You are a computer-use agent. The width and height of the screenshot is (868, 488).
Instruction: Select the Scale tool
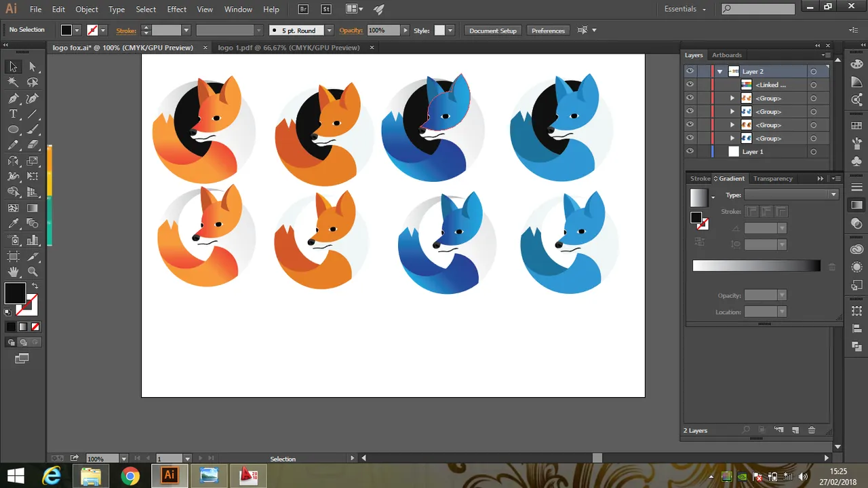(x=33, y=161)
